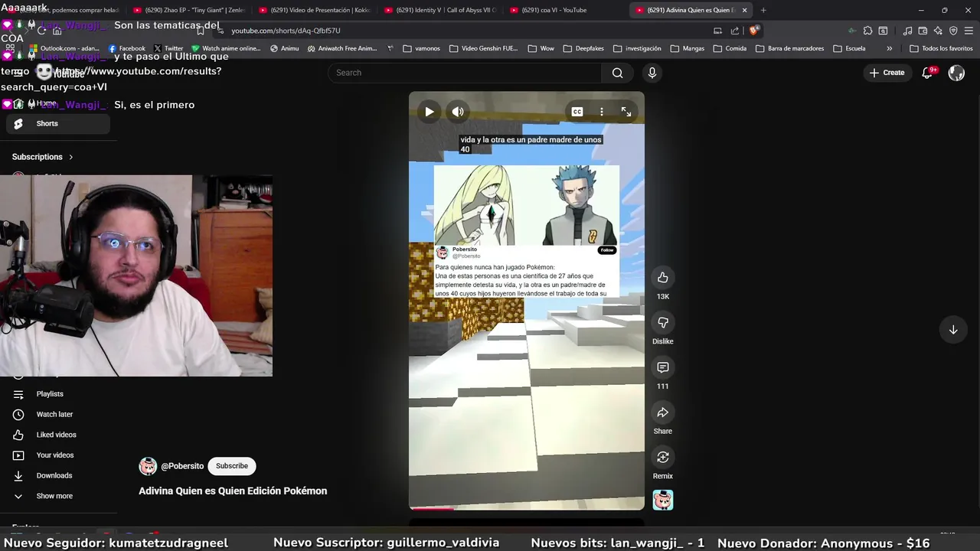980x551 pixels.
Task: Open YouTube notifications bell
Action: point(927,73)
